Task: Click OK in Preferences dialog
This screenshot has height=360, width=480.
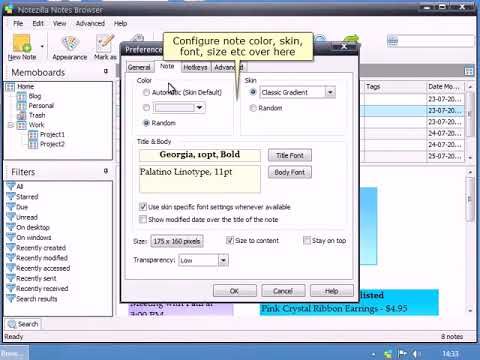Action: click(x=235, y=291)
